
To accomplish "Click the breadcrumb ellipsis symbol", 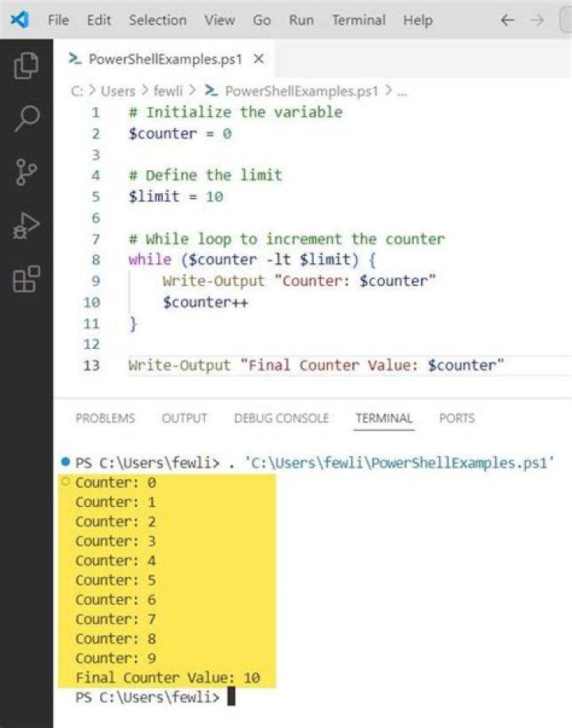I will tap(403, 92).
